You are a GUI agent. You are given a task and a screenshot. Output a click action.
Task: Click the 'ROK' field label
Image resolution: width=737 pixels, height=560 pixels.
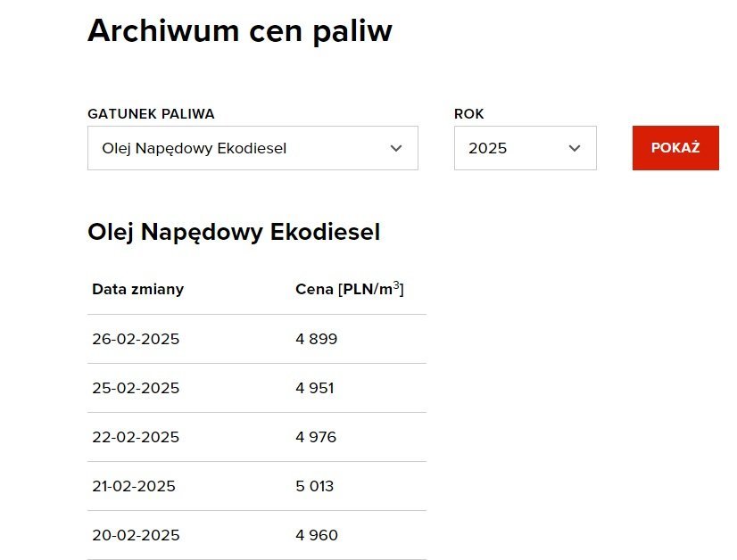click(x=469, y=114)
